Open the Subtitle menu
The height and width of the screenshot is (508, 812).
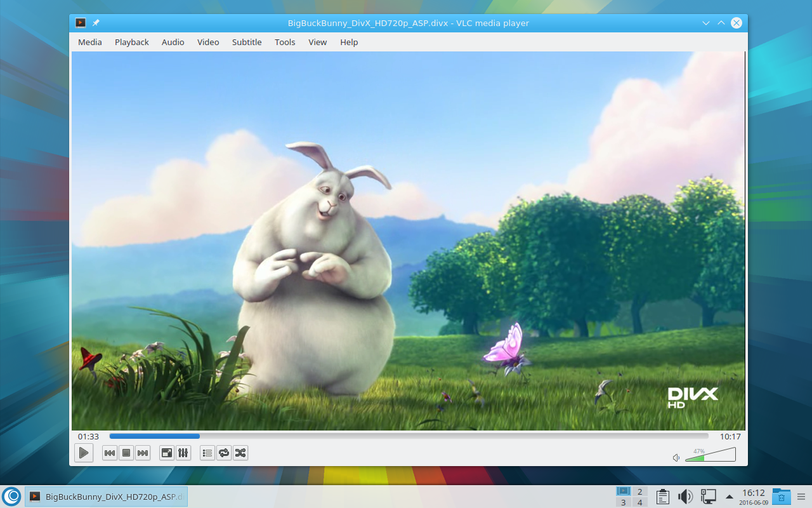coord(247,42)
